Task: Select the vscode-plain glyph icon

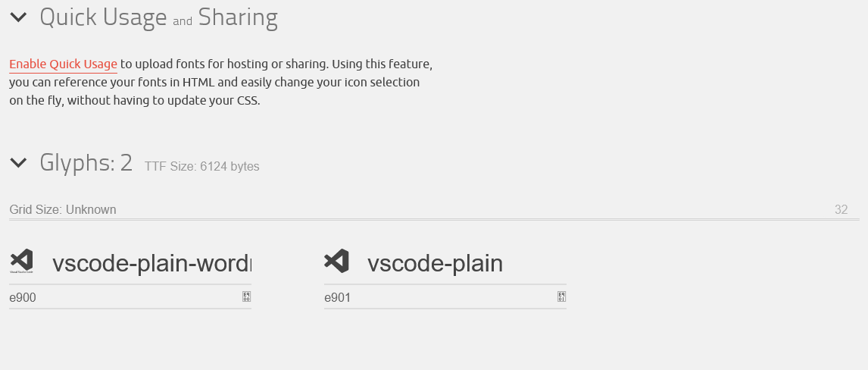Action: 336,261
